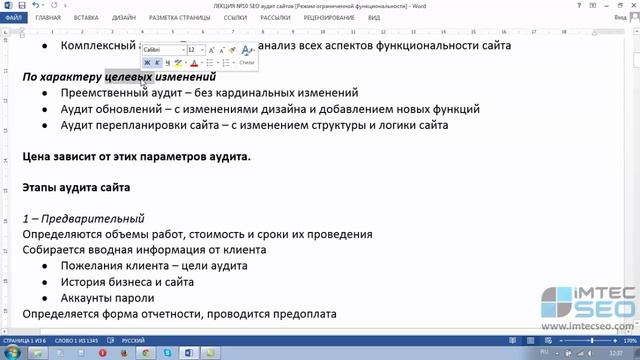Click the volume speaker tray icon
The height and width of the screenshot is (360, 640).
(x=590, y=353)
